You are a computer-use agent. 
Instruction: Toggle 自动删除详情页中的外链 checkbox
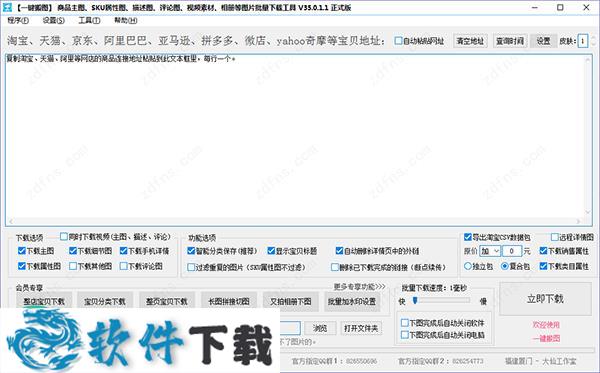coord(339,251)
